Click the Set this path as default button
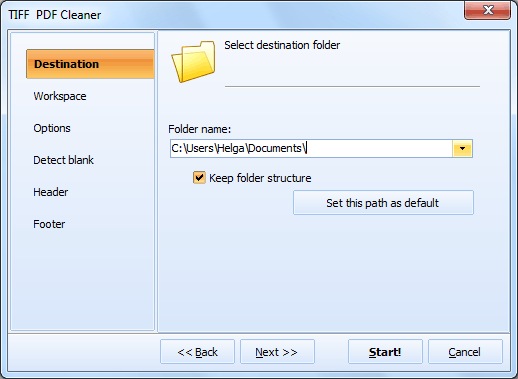Screen dimensions: 518x379 pos(383,203)
